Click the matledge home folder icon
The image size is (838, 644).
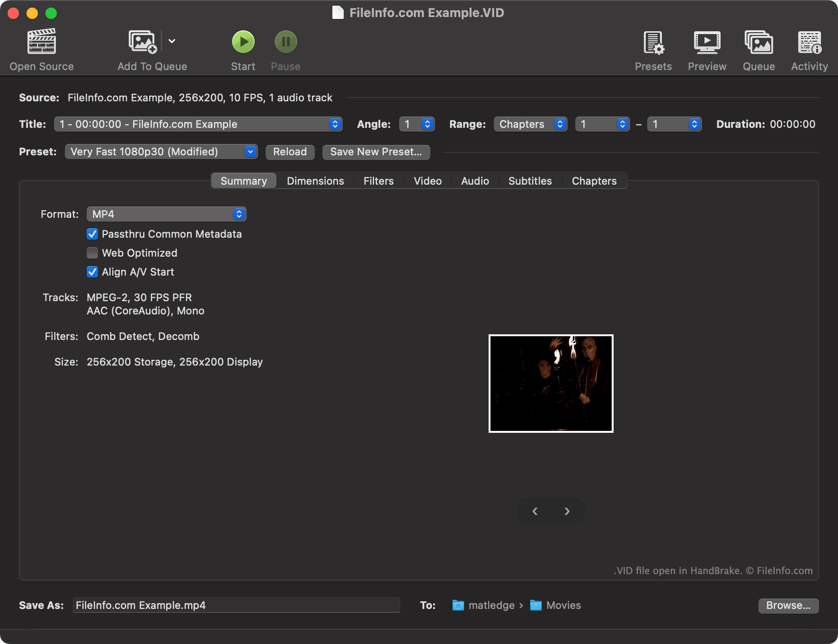tap(458, 605)
